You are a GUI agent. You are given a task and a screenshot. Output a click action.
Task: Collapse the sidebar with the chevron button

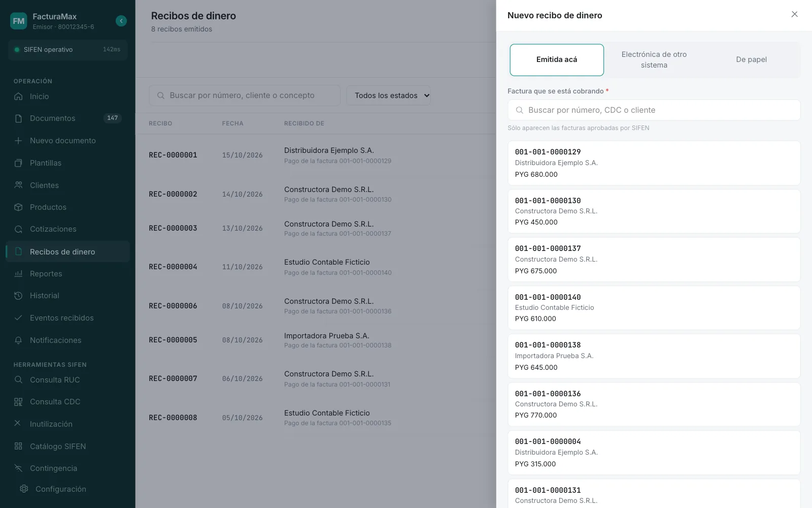coord(121,21)
